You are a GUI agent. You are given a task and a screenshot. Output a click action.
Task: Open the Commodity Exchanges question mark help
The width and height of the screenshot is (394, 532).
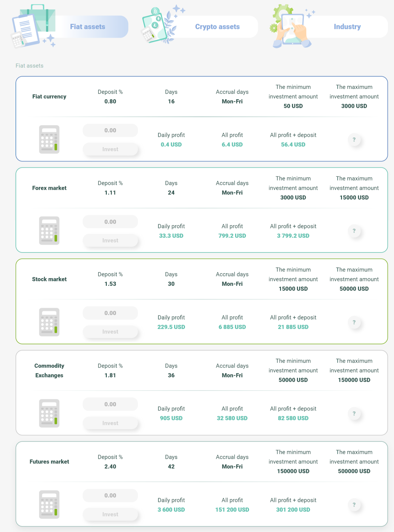coord(354,413)
